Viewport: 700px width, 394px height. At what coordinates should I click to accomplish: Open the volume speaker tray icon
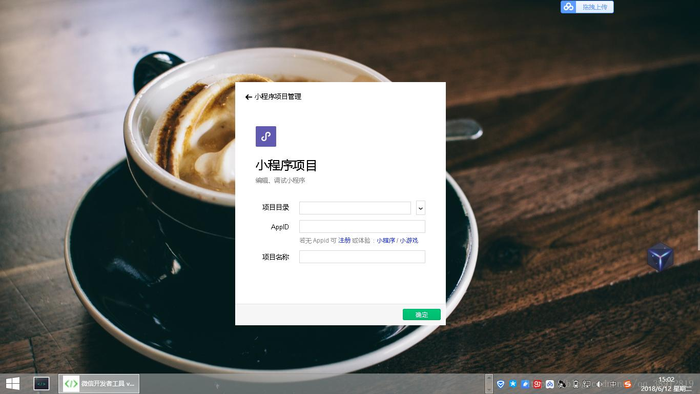pyautogui.click(x=598, y=384)
